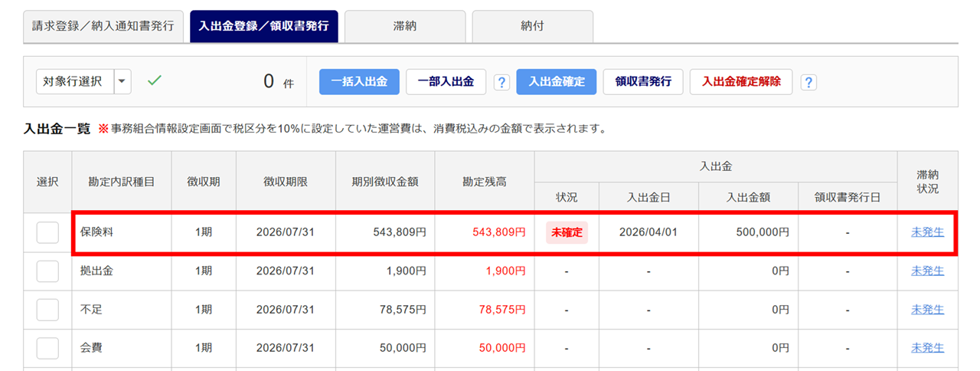The width and height of the screenshot is (980, 371).
Task: Select the 入出金登録／領収書発行 tab
Action: (263, 26)
